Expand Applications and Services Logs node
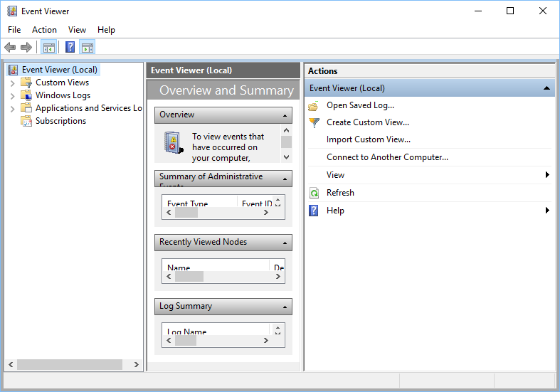This screenshot has width=560, height=392. [13, 109]
